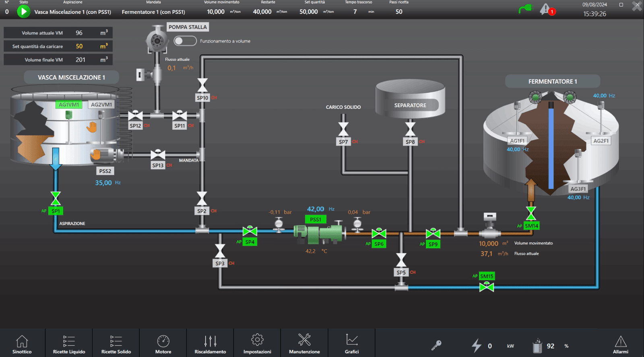This screenshot has height=357, width=644.
Task: Open the alarm warning notification icon
Action: coord(546,9)
